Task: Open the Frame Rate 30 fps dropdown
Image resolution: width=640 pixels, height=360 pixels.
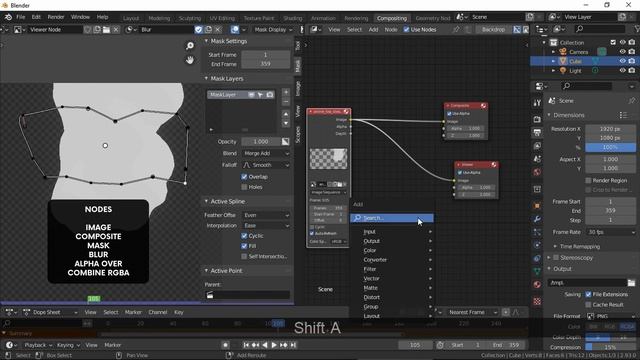Action: (x=611, y=232)
